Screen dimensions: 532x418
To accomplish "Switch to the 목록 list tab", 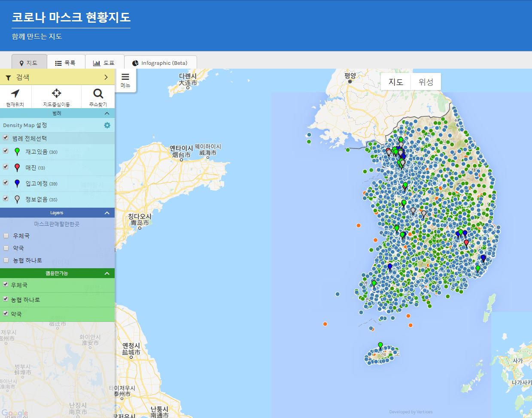I will coord(65,63).
